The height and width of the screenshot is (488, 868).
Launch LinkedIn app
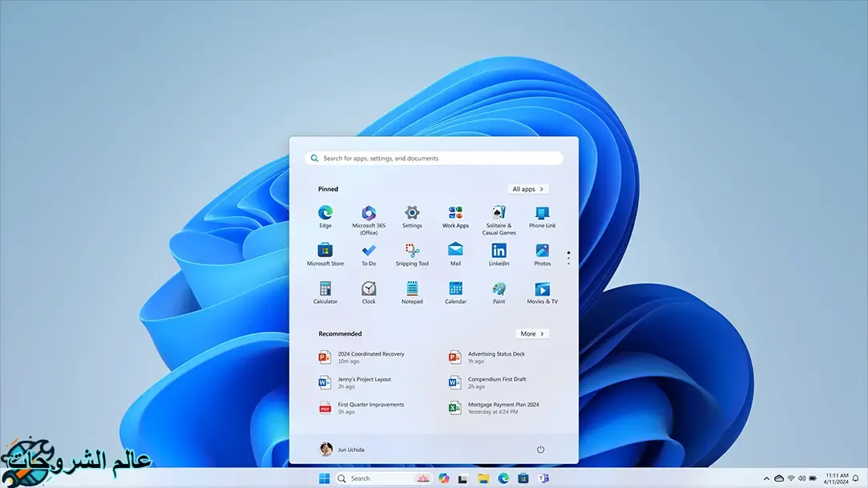coord(499,255)
